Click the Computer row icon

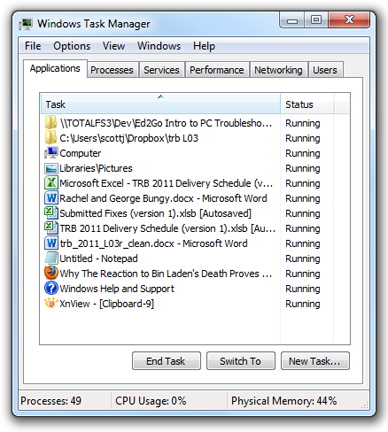(x=51, y=153)
